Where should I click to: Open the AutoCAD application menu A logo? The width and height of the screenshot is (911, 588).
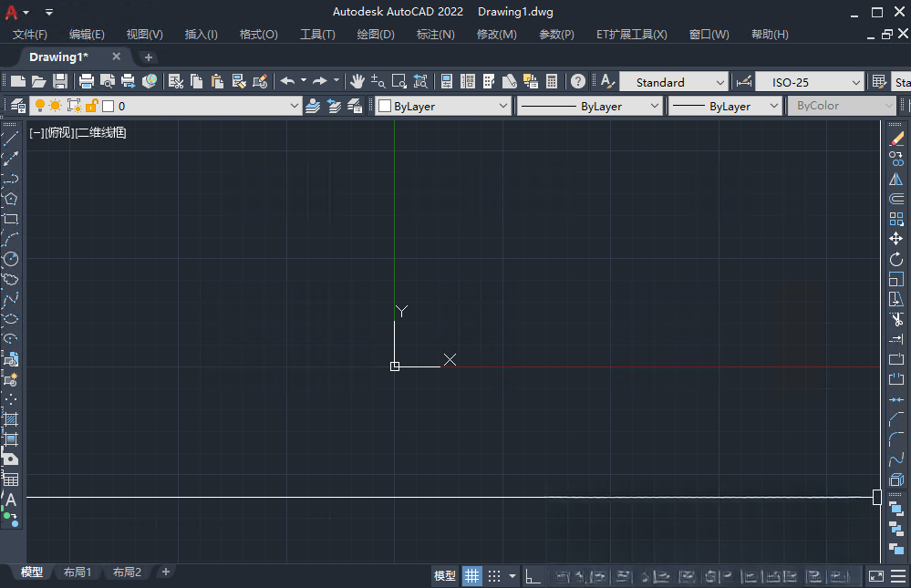pos(11,12)
